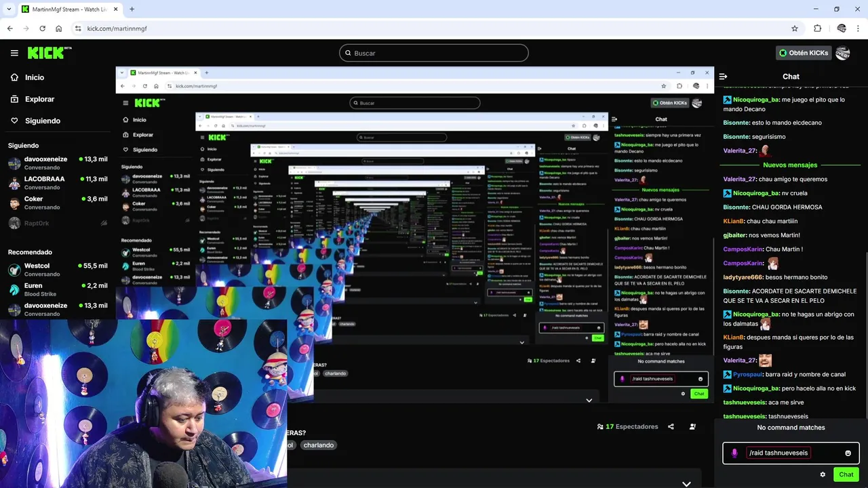Bookmark this page with the star icon

pyautogui.click(x=795, y=28)
